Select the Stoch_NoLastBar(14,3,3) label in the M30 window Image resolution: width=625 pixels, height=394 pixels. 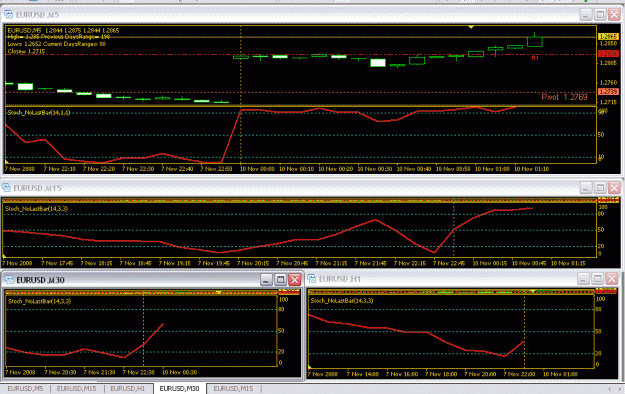coord(39,301)
